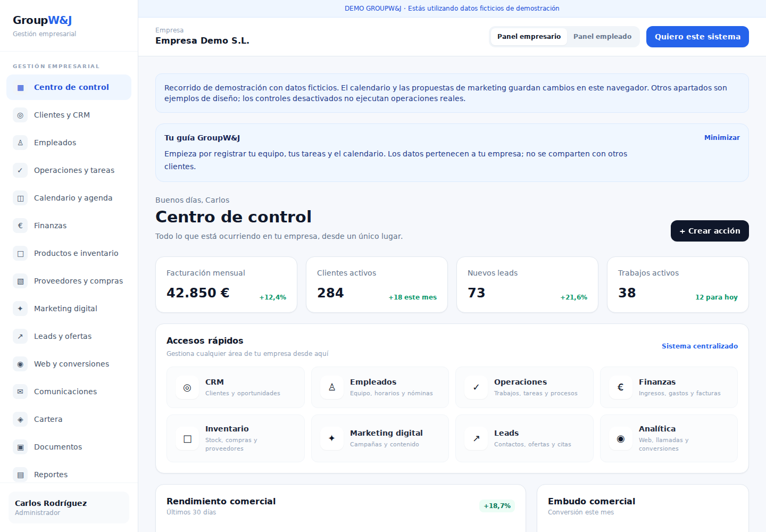Click the Leads quick access arrow icon
766x532 pixels.
point(476,438)
